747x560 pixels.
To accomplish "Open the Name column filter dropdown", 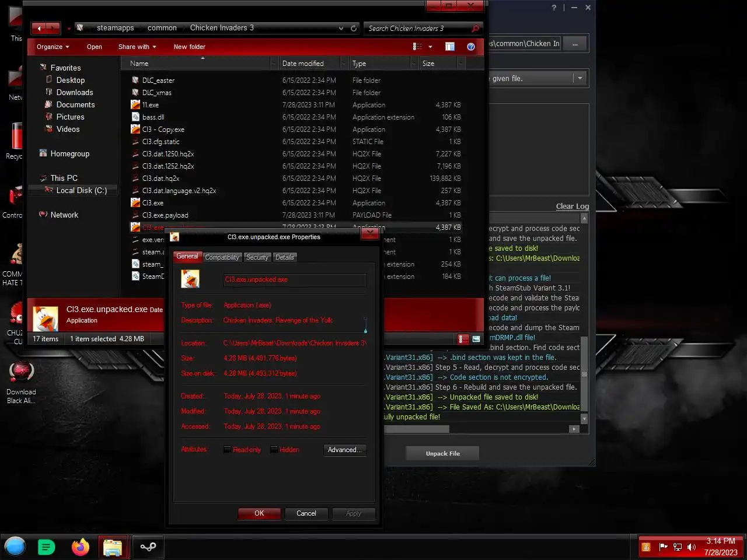I will (x=274, y=63).
